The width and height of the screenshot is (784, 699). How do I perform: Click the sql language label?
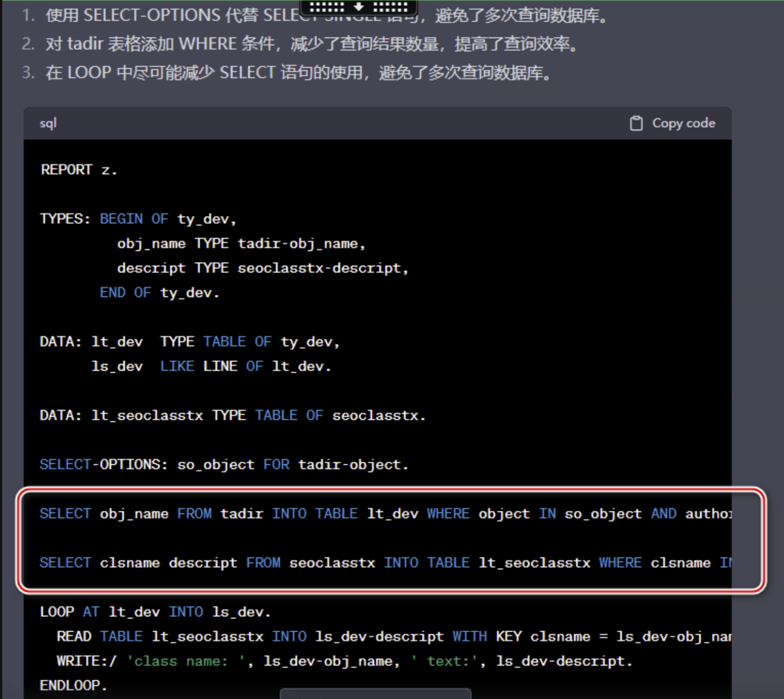pyautogui.click(x=48, y=123)
